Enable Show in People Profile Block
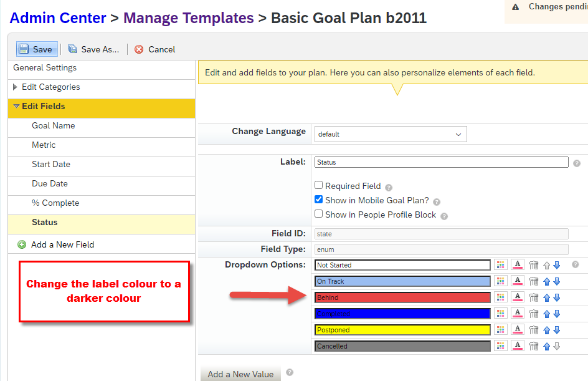 point(319,214)
